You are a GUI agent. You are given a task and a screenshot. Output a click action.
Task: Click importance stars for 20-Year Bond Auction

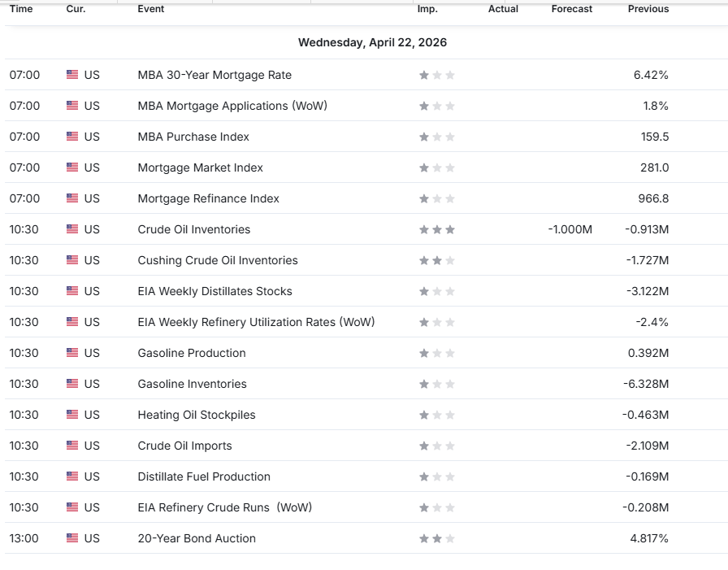click(x=437, y=538)
